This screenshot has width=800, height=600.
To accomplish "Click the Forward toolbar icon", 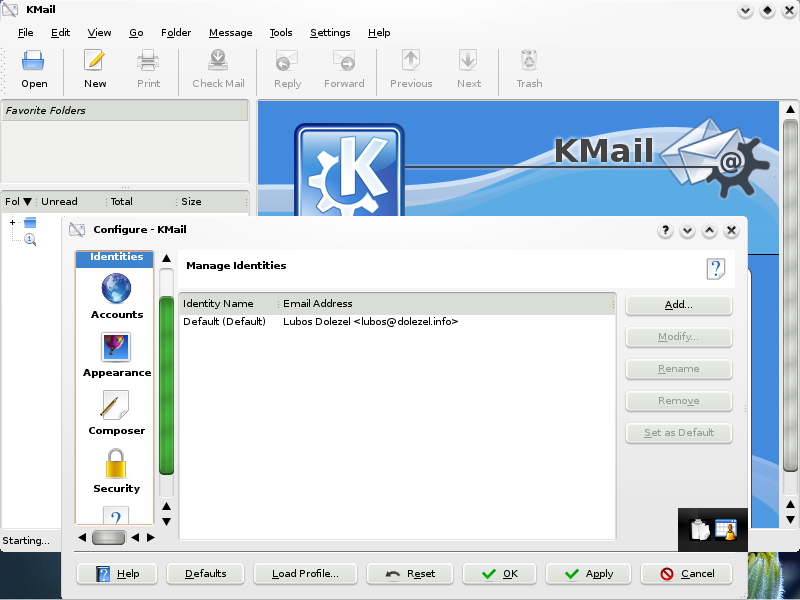I will [344, 70].
